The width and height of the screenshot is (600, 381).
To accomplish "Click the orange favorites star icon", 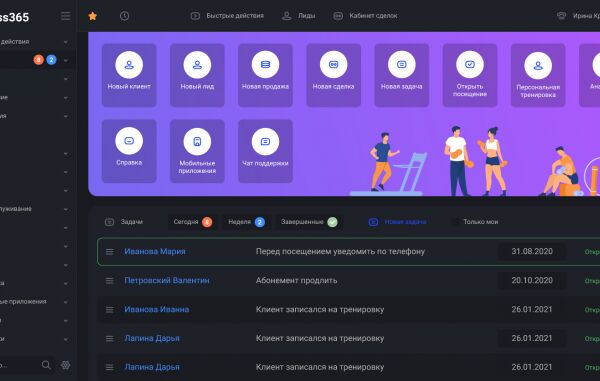I will (x=93, y=16).
